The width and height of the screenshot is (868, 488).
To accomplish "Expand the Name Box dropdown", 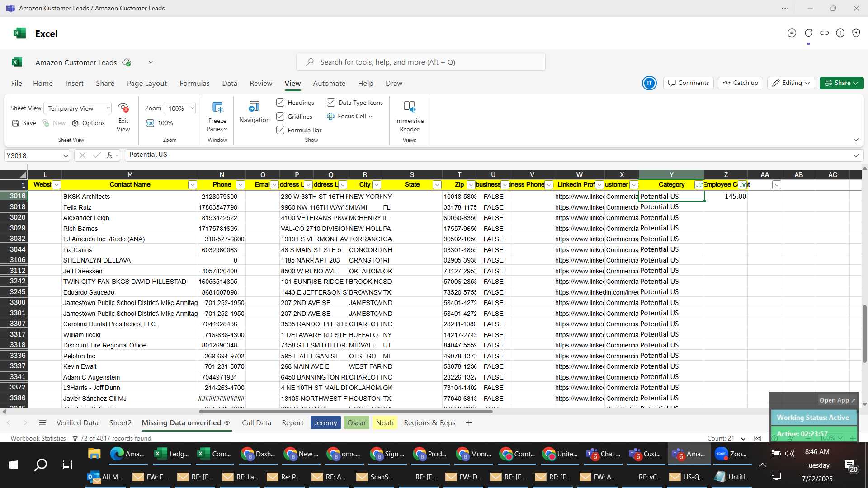I will tap(66, 156).
